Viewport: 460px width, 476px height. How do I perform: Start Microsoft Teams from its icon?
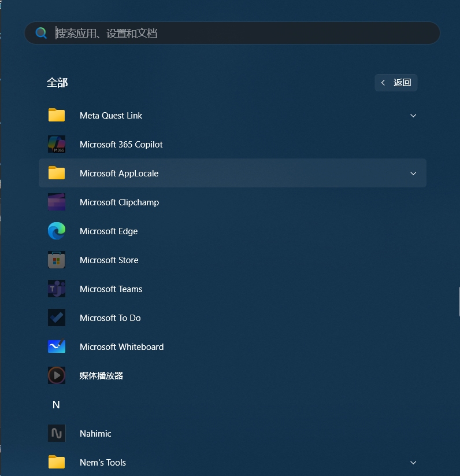57,289
